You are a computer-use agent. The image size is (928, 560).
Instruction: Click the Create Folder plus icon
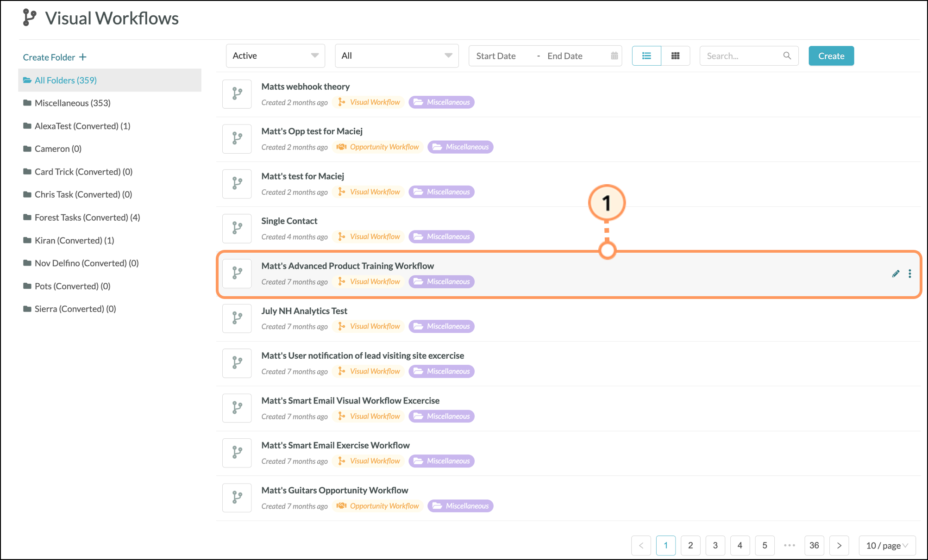(83, 57)
